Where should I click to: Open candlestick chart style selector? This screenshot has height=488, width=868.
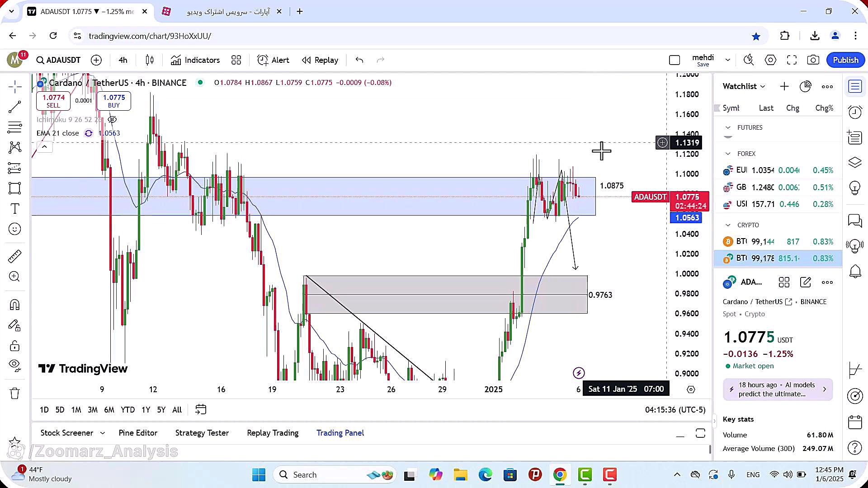[150, 60]
